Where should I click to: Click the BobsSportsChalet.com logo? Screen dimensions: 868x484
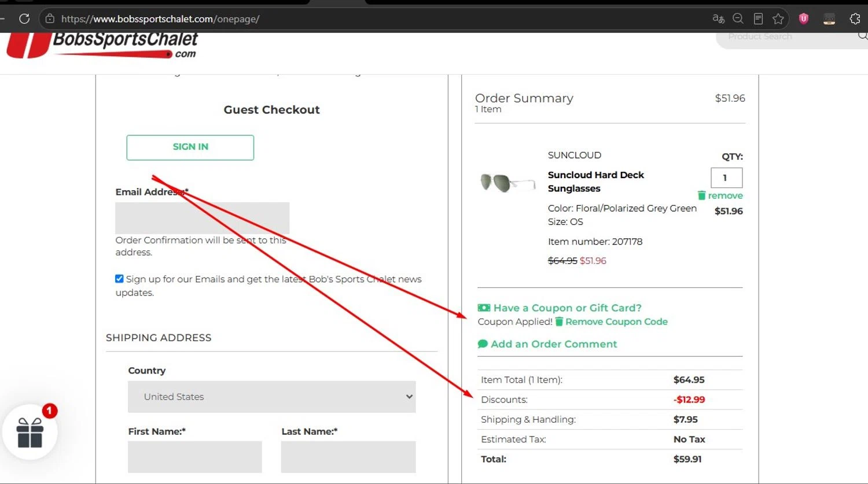103,45
